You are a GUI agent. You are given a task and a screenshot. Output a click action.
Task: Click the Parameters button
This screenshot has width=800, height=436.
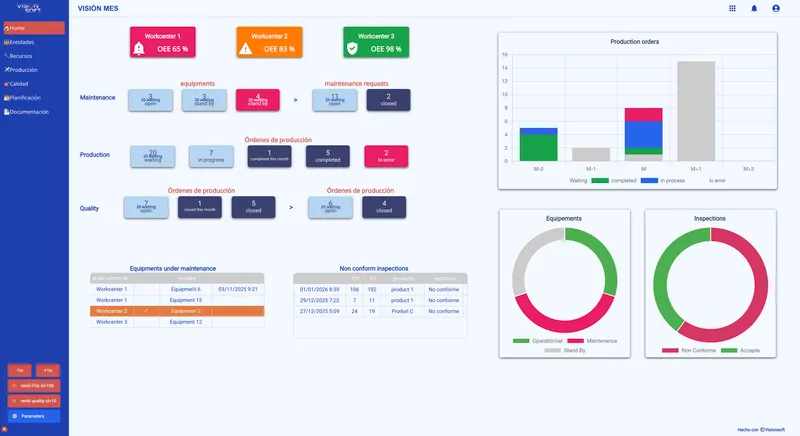34,416
